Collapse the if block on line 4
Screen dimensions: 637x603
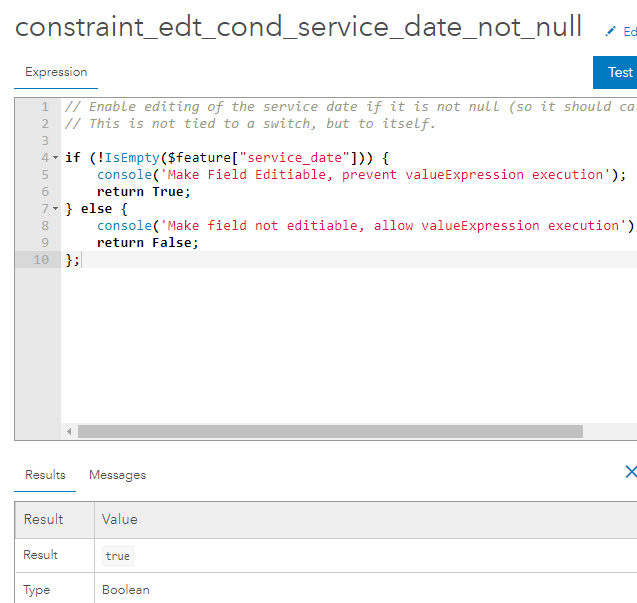click(x=55, y=158)
